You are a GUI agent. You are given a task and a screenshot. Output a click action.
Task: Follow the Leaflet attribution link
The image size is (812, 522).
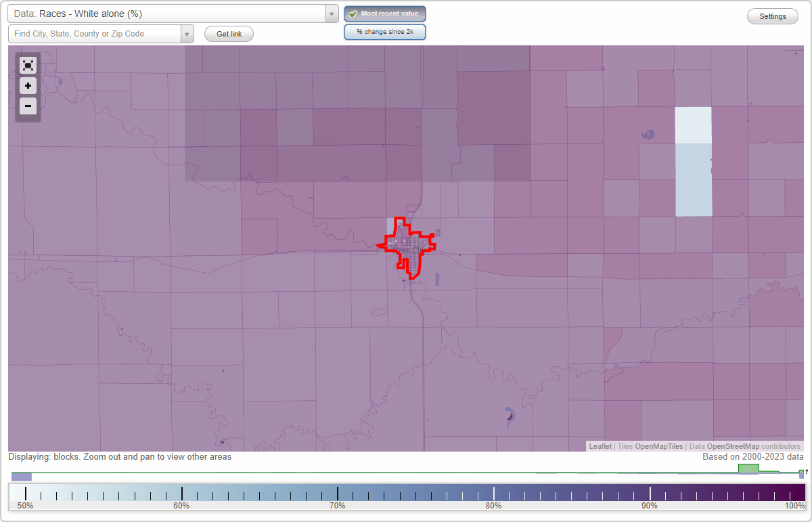pyautogui.click(x=600, y=446)
